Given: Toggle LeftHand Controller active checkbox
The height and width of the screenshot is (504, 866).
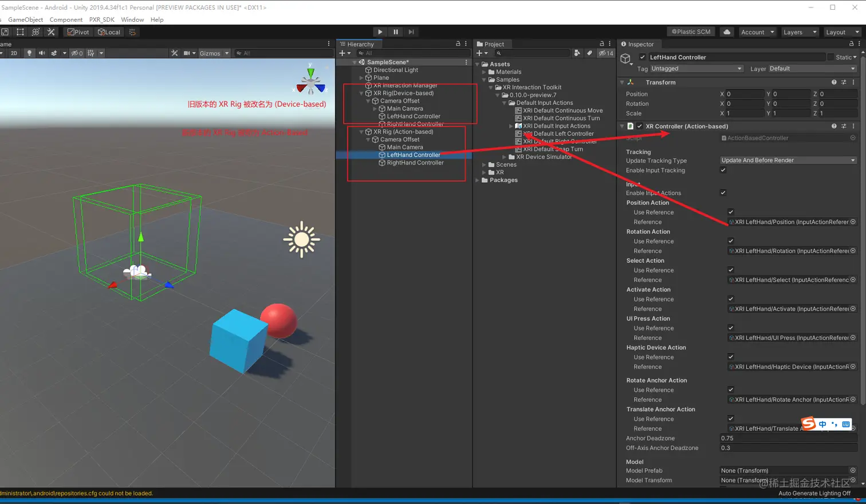Looking at the screenshot, I should [642, 57].
